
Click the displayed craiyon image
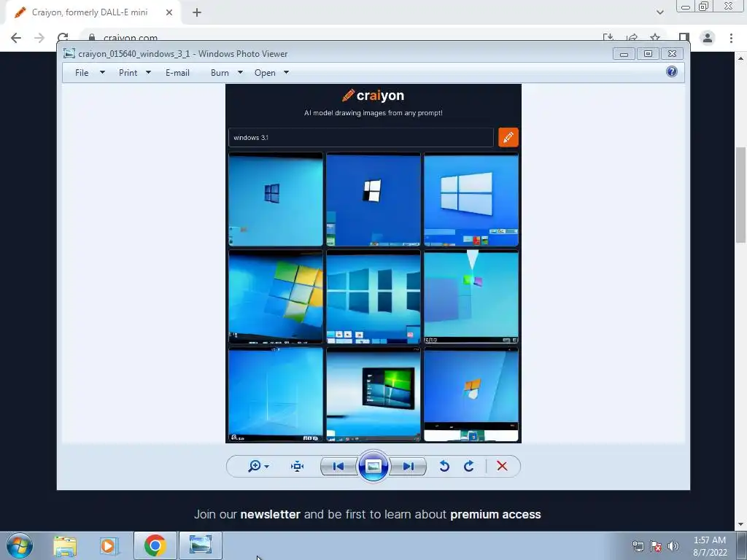pos(373,263)
